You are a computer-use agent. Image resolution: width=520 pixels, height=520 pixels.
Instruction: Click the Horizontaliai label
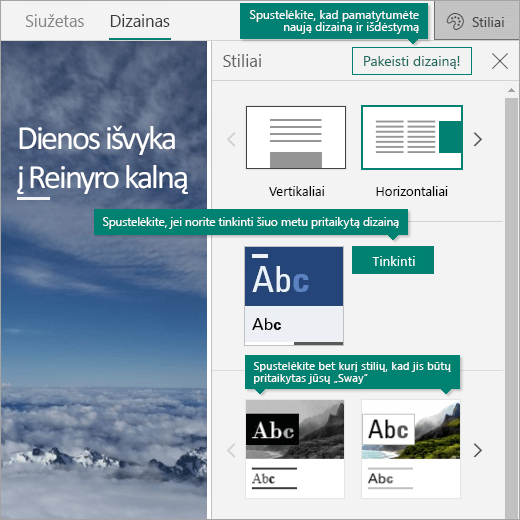tap(412, 191)
